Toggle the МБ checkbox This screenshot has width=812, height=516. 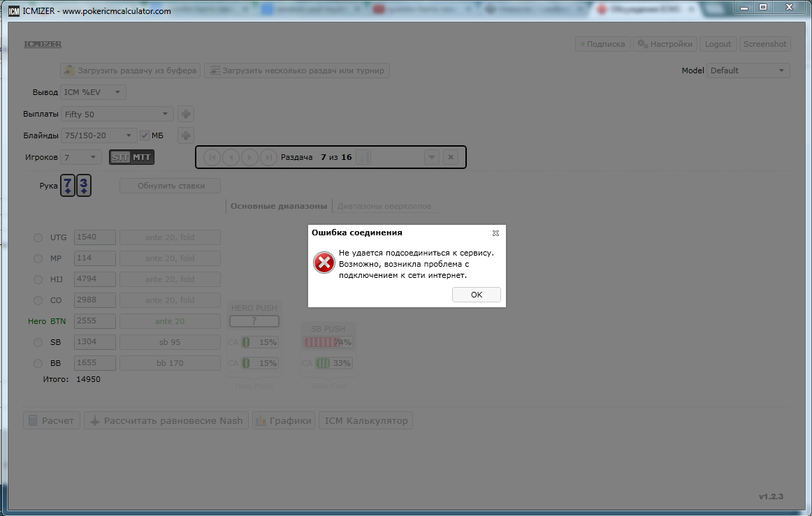click(x=145, y=135)
